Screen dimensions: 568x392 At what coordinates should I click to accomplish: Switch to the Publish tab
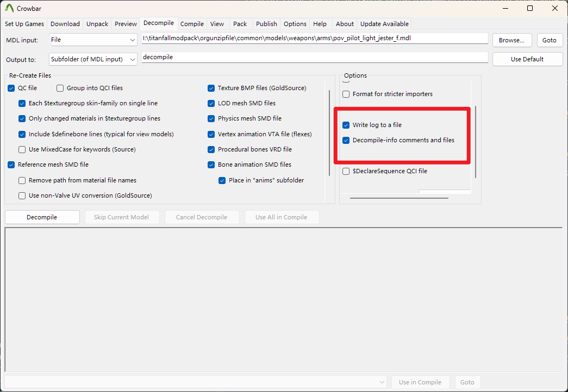pos(266,24)
